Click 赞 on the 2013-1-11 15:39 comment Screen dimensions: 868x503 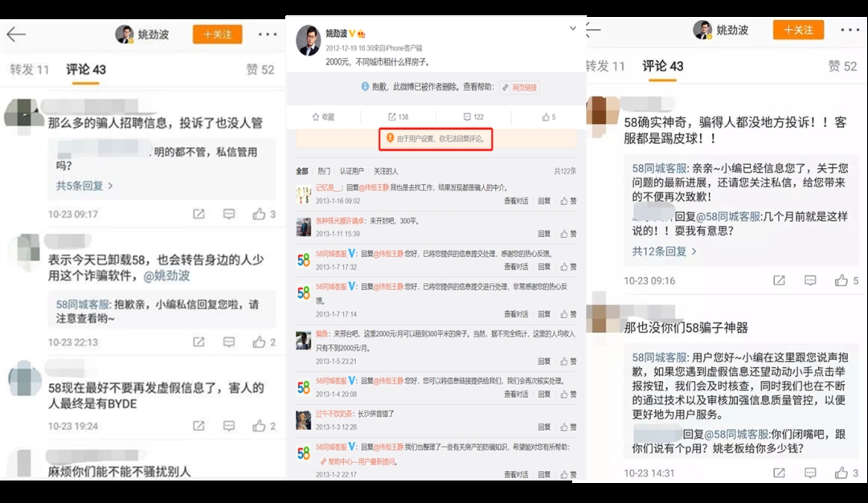point(568,234)
